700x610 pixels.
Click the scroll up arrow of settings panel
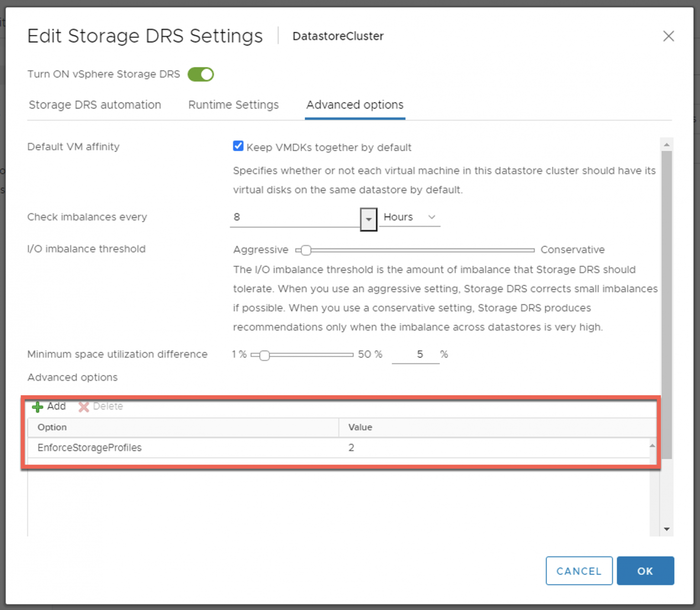tap(667, 145)
